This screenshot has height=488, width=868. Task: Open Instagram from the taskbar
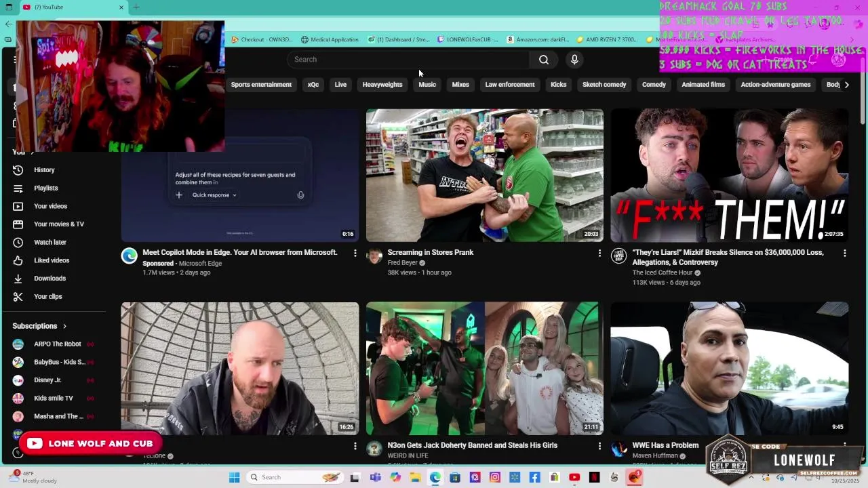point(495,477)
